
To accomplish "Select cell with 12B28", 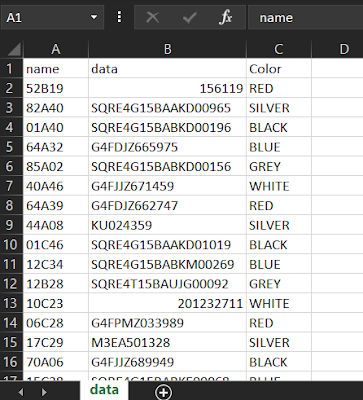I will [x=56, y=284].
